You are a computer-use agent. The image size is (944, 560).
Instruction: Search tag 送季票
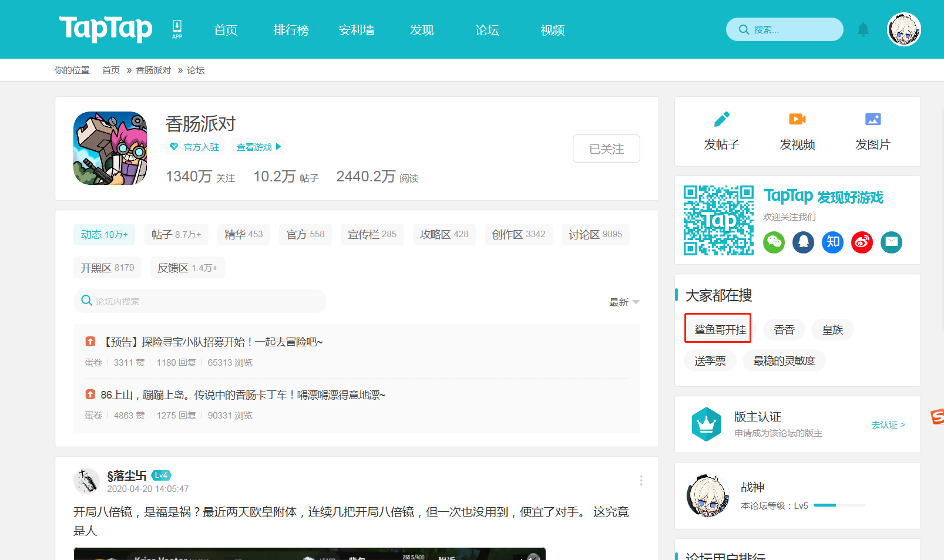710,360
